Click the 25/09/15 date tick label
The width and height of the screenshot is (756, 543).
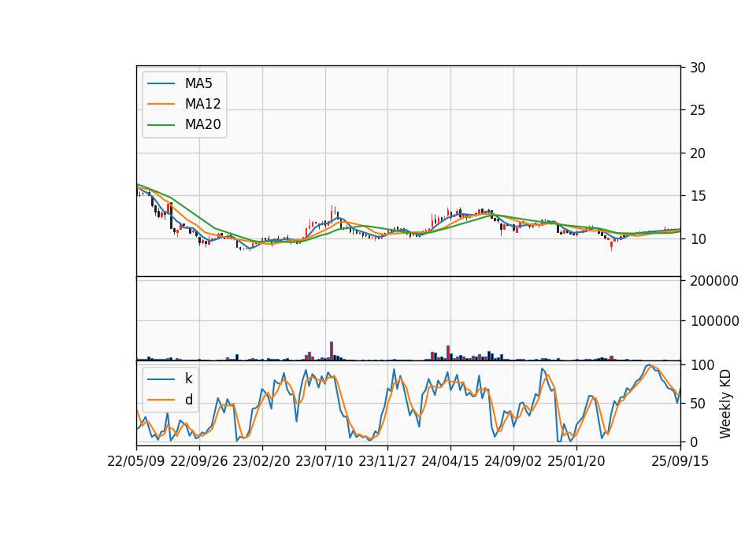coord(680,461)
